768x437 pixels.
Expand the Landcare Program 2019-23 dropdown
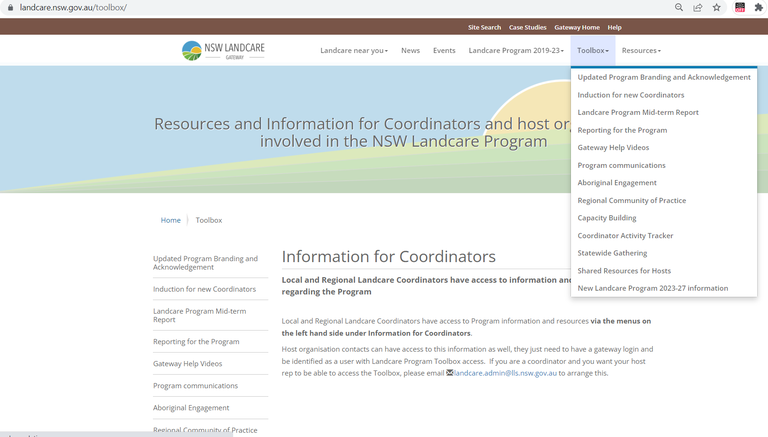tap(516, 50)
